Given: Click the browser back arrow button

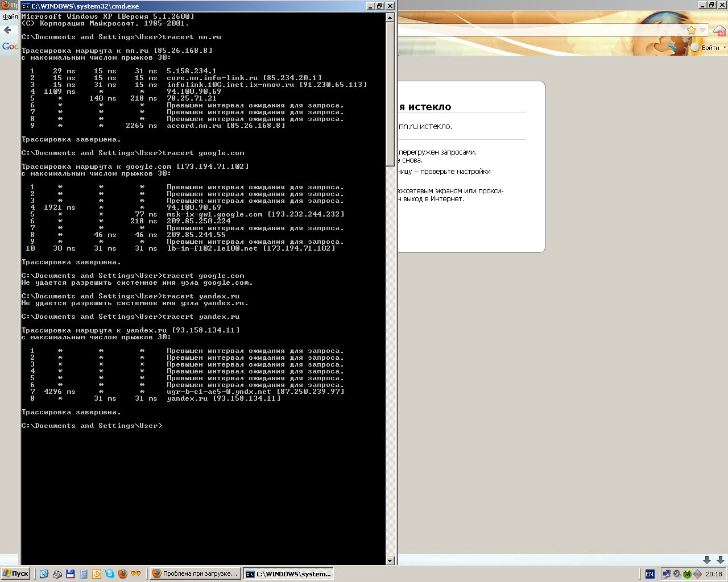Looking at the screenshot, I should 8,30.
